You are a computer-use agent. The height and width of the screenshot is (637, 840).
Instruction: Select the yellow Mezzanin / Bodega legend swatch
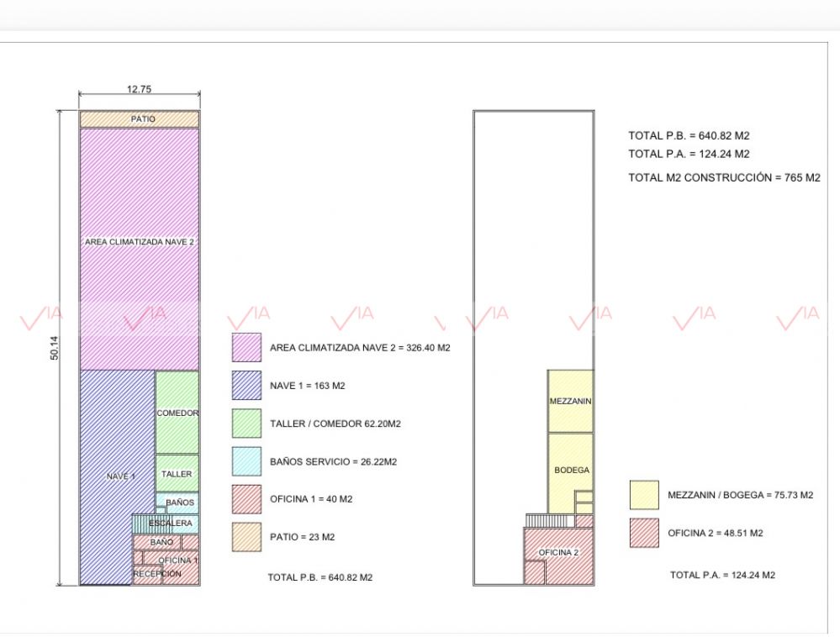click(644, 495)
